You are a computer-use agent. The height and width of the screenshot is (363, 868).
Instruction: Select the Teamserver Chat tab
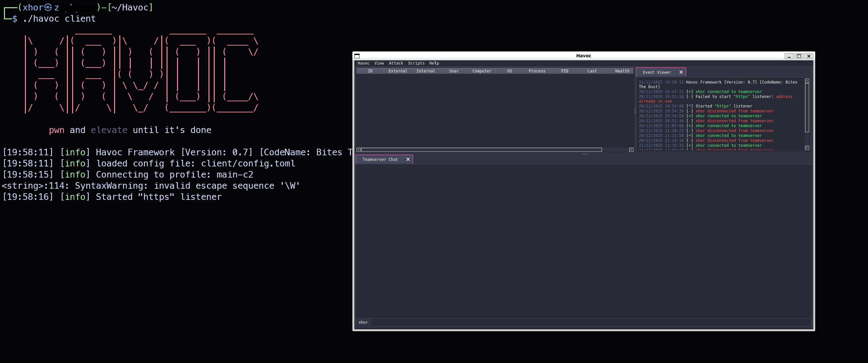tap(380, 160)
